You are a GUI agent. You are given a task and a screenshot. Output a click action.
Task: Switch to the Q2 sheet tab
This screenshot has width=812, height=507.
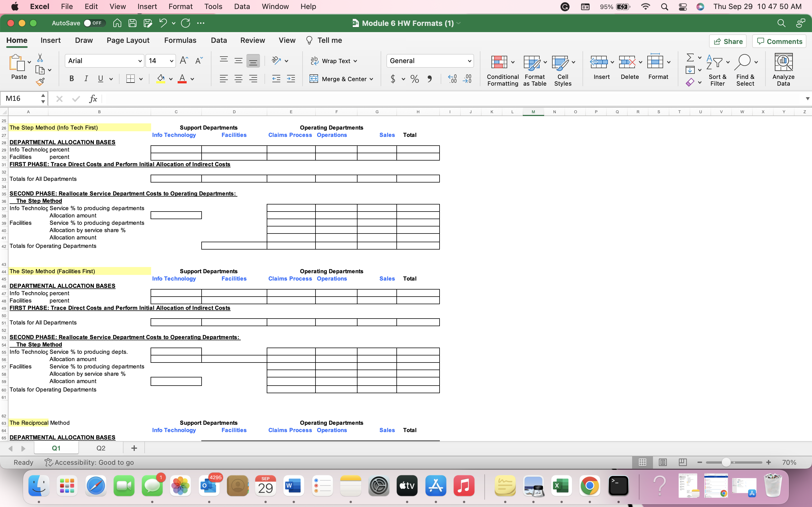click(100, 448)
